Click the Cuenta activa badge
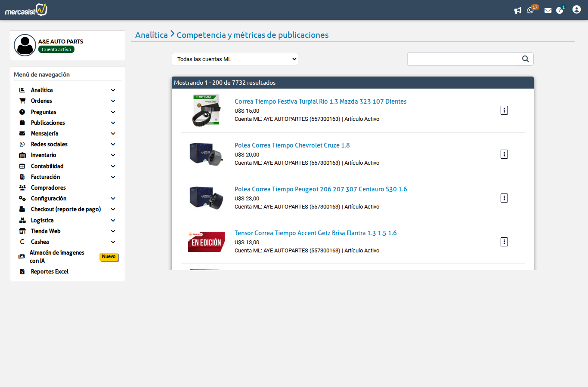Viewport: 588px width, 387px height. [x=56, y=49]
